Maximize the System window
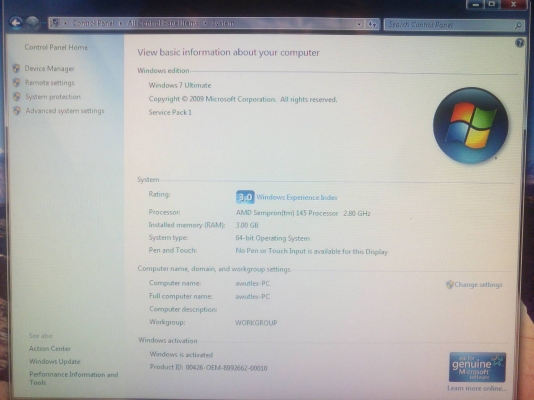This screenshot has width=534, height=400. 492,4
